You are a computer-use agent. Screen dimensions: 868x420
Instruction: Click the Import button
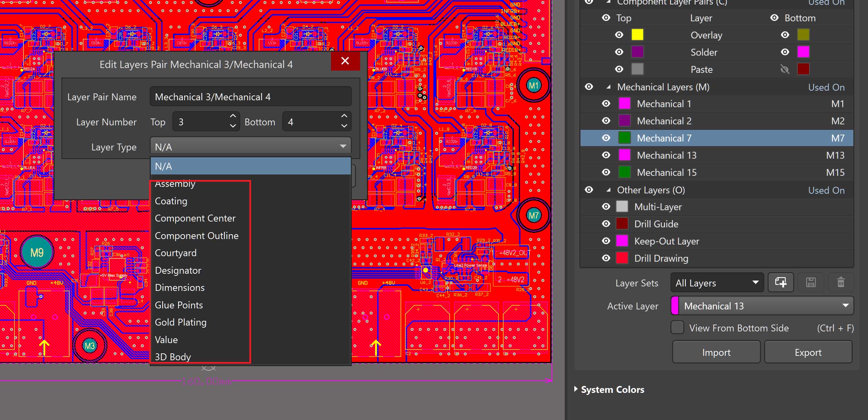pos(716,352)
